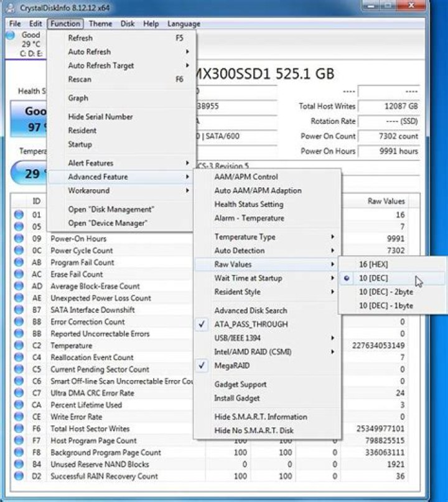Select 10 [DEC] - 1byte raw values
Viewport: 448px width, 502px height.
click(392, 305)
